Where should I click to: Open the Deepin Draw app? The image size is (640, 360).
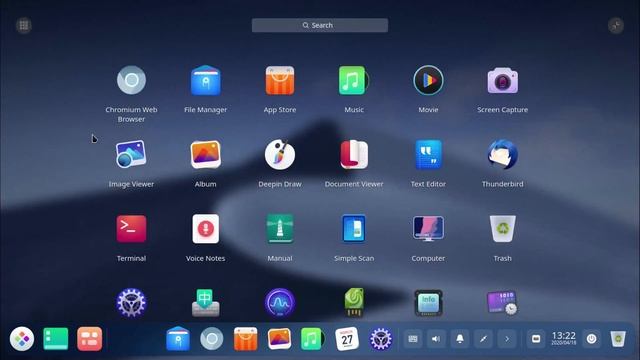280,154
